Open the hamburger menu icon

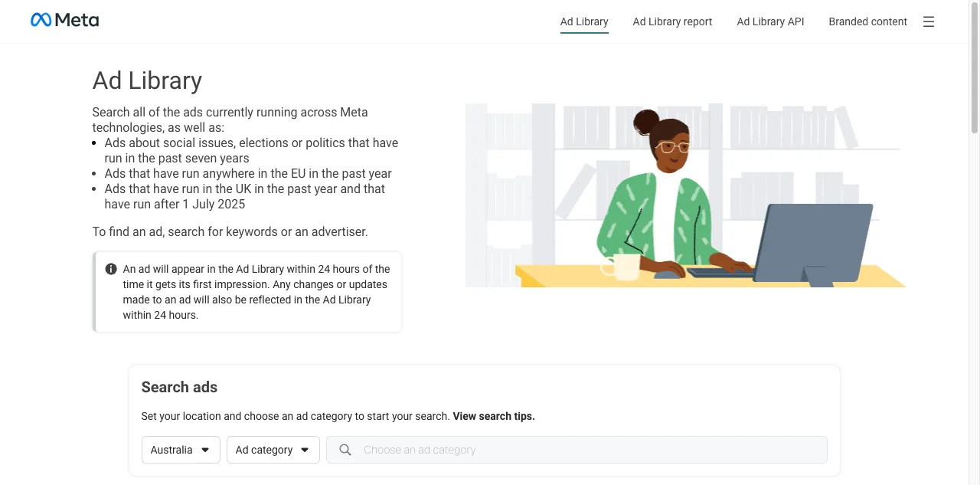pos(929,21)
